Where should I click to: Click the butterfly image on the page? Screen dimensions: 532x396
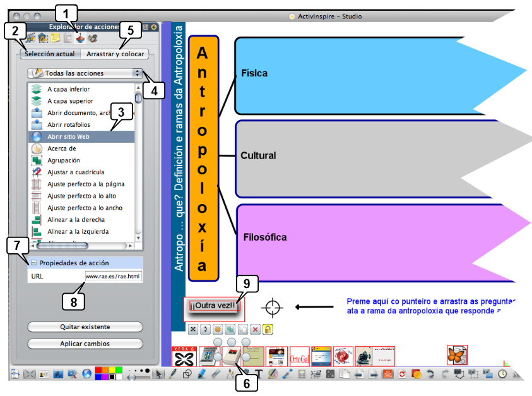click(x=457, y=356)
